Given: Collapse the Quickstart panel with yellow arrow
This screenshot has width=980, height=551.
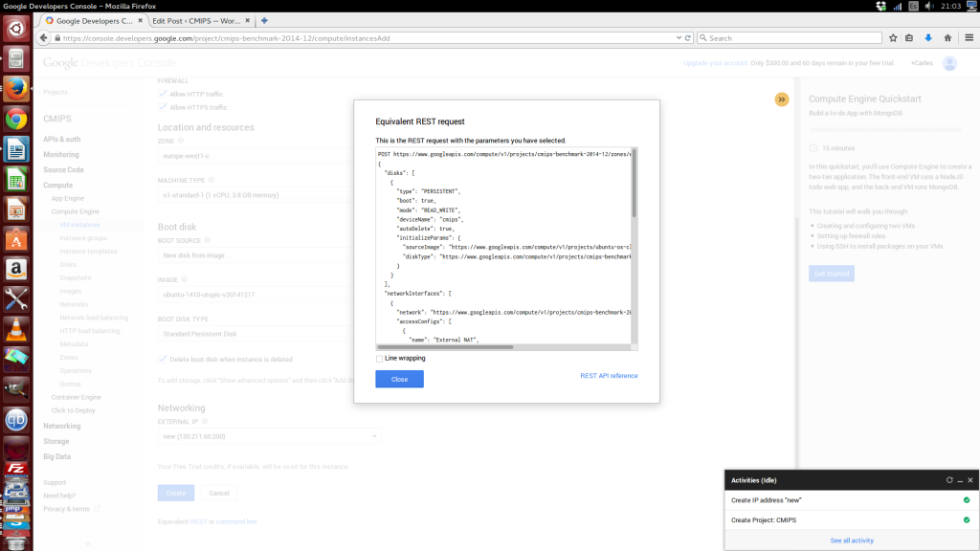Looking at the screenshot, I should pyautogui.click(x=781, y=99).
